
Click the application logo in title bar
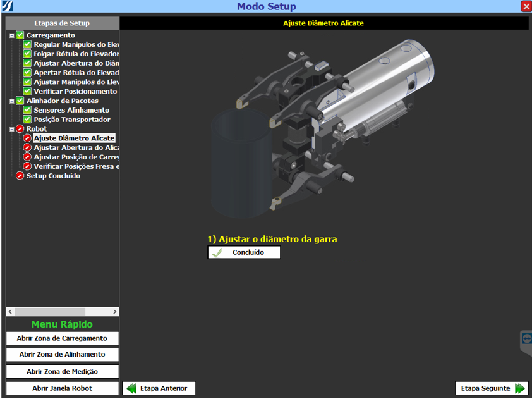click(8, 6)
